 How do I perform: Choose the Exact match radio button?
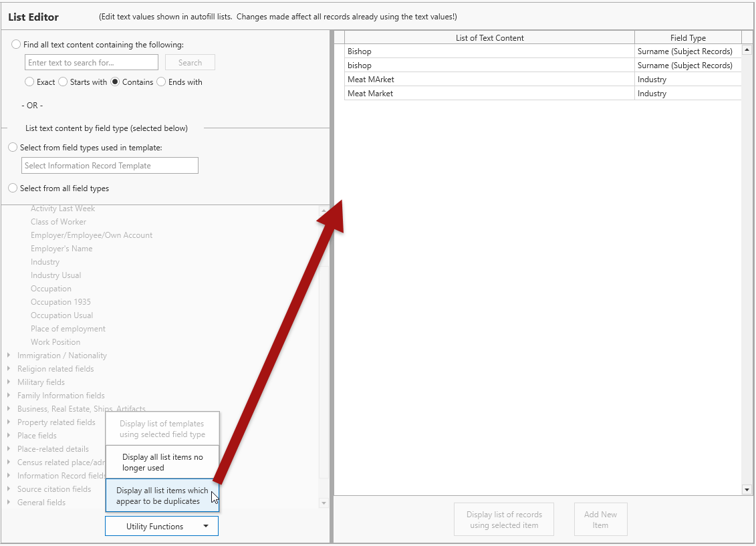point(29,82)
